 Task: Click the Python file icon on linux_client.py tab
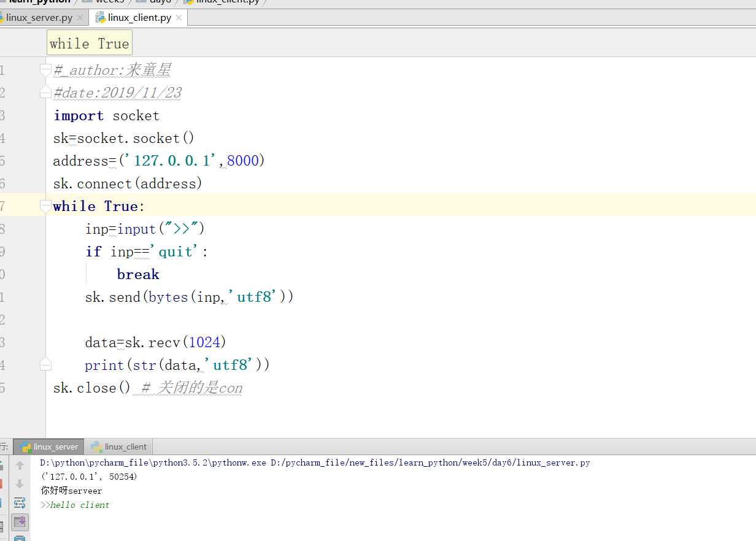101,18
